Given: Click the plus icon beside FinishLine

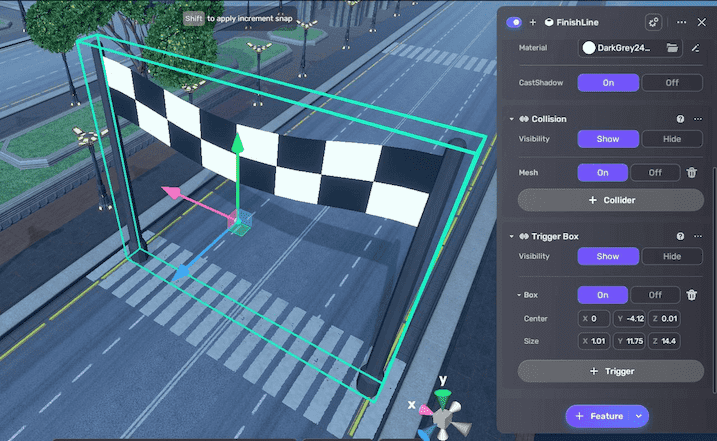Looking at the screenshot, I should pyautogui.click(x=533, y=21).
